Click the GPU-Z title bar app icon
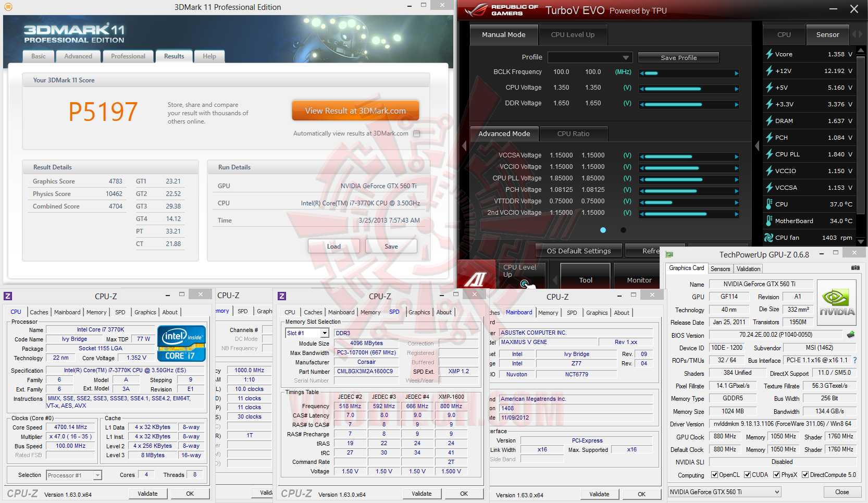 [669, 254]
